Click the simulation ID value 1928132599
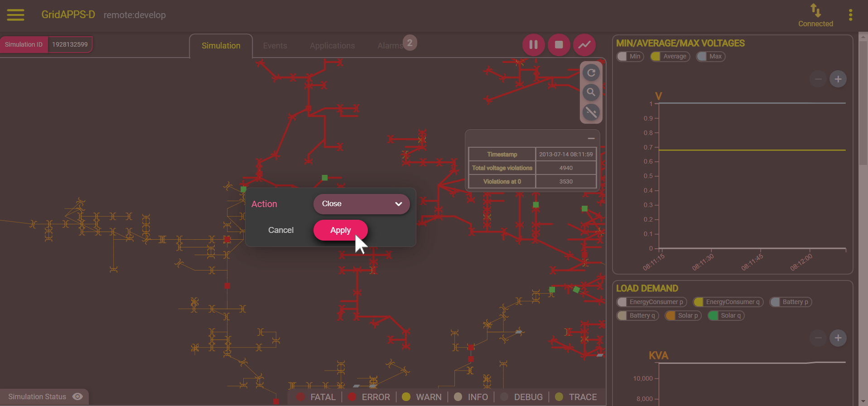The image size is (868, 406). (x=70, y=44)
